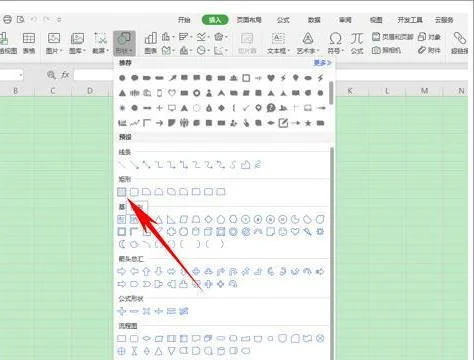The width and height of the screenshot is (474, 360).
Task: Insert the up block arrow under 箭头总汇
Action: (146, 272)
